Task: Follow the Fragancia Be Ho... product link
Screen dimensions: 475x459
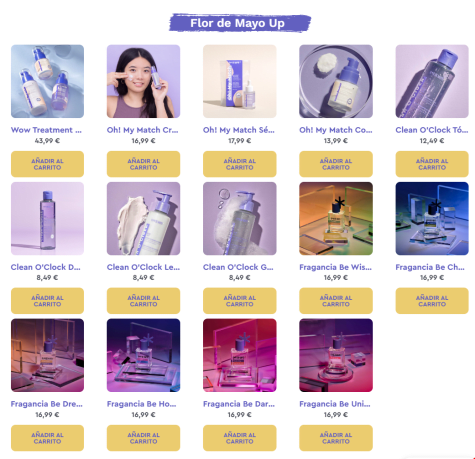Action: [142, 404]
